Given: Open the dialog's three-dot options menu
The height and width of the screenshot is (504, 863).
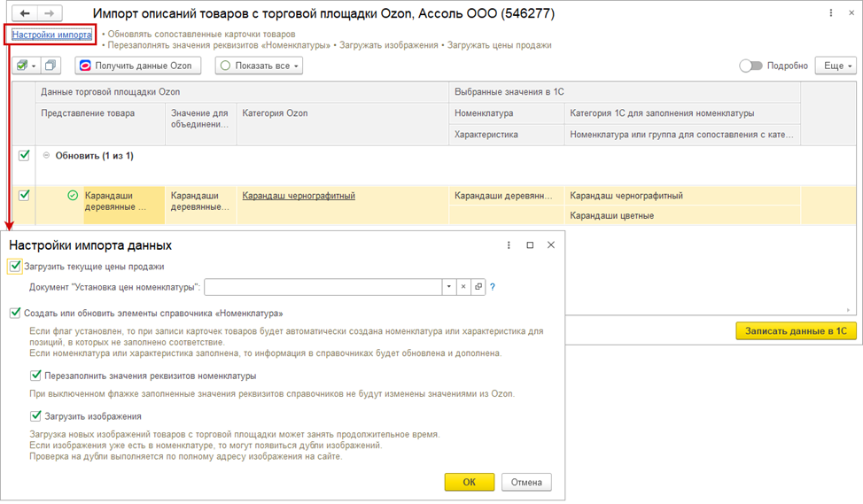Looking at the screenshot, I should [509, 245].
